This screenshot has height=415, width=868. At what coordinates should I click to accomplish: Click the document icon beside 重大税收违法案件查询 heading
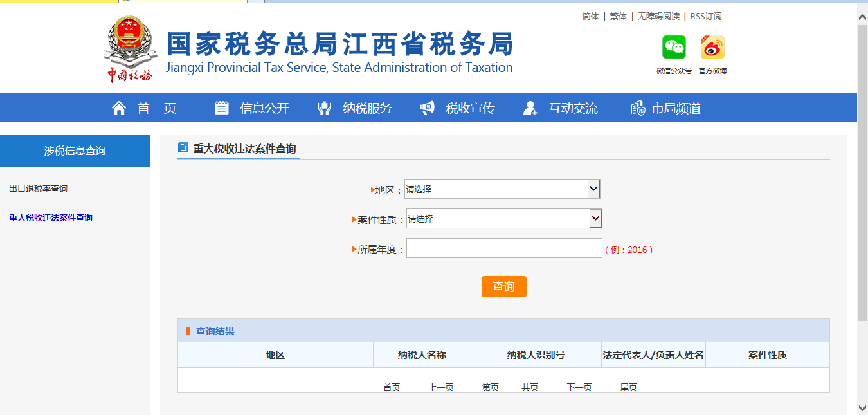182,147
